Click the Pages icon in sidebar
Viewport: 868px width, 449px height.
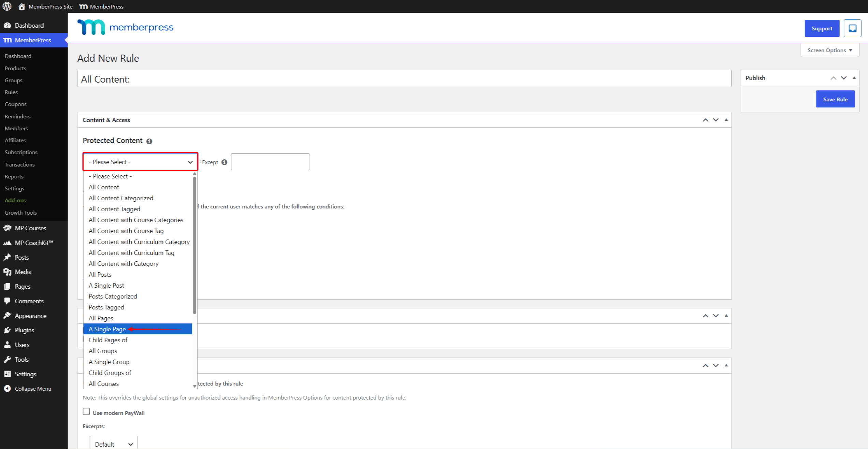[7, 286]
